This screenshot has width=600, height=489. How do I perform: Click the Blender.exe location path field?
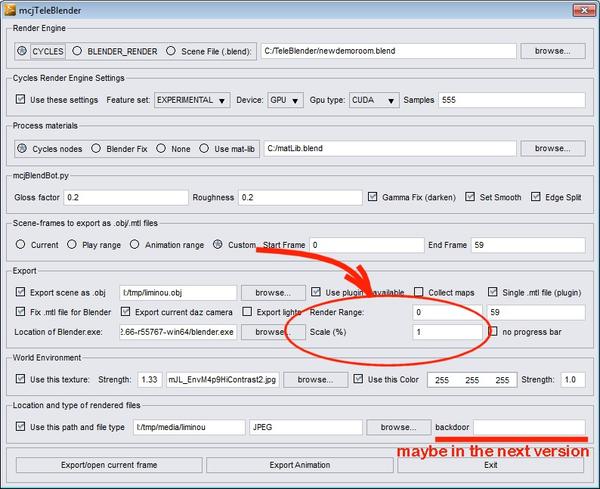(x=178, y=332)
